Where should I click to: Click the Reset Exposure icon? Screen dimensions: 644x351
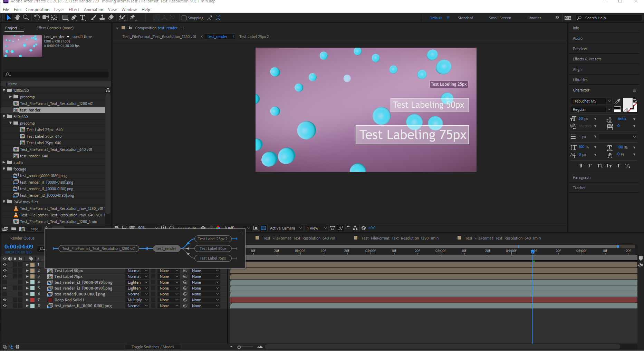click(363, 228)
